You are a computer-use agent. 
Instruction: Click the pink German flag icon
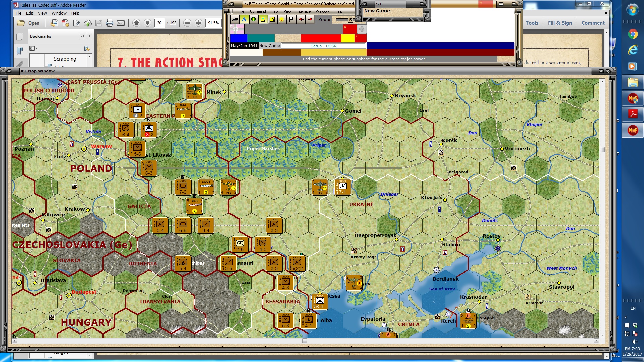click(237, 29)
